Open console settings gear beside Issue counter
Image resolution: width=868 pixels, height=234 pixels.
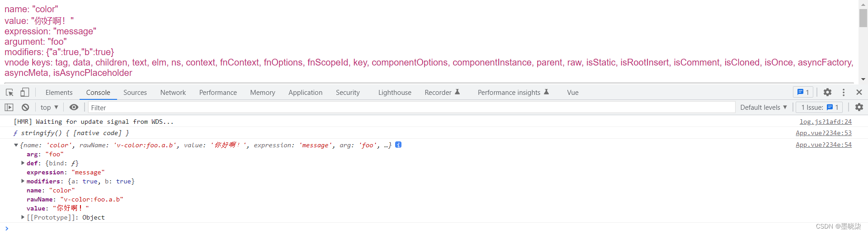[859, 107]
